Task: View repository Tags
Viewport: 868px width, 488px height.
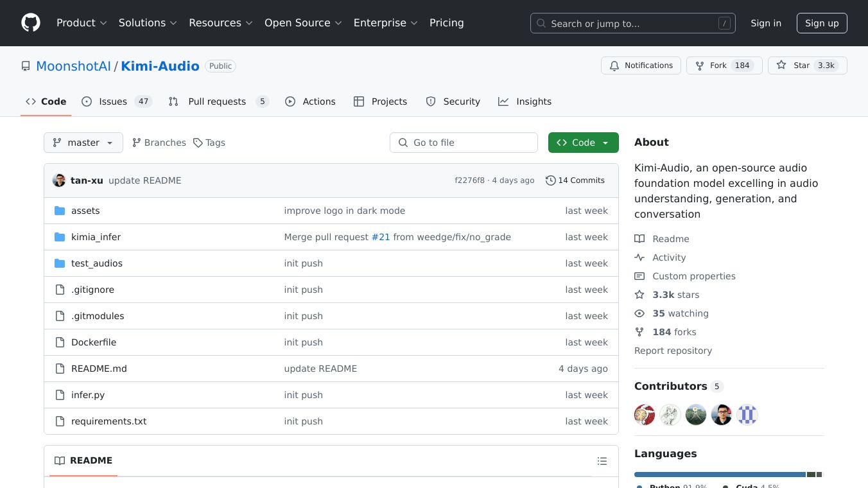Action: pos(209,143)
